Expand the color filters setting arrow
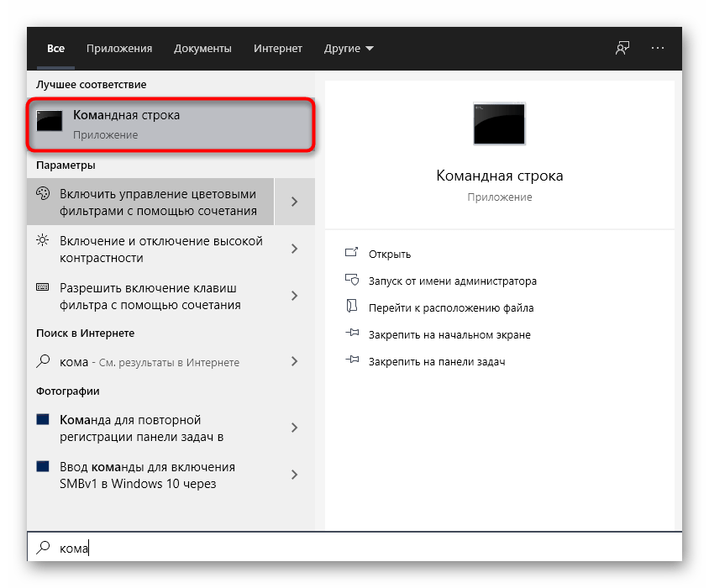709x588 pixels. [294, 202]
